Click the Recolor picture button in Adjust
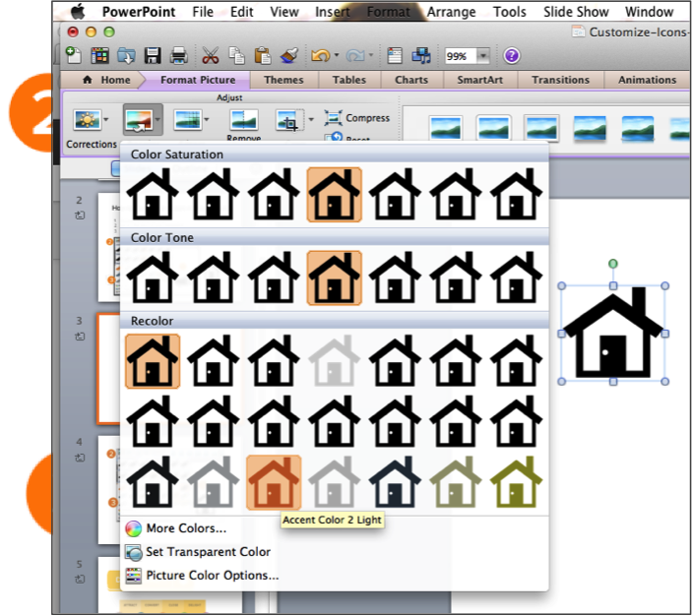 pos(139,120)
